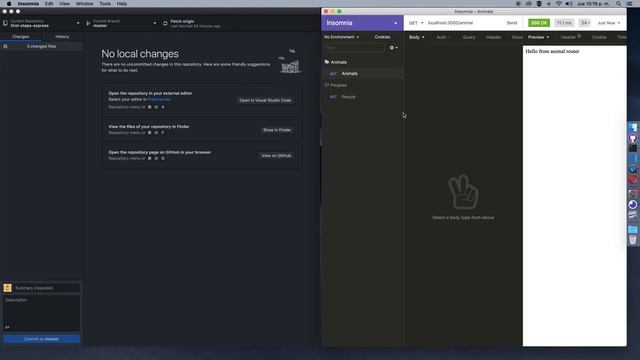Viewport: 640px width, 360px height.
Task: Focus the commit Summary field
Action: (x=47, y=288)
